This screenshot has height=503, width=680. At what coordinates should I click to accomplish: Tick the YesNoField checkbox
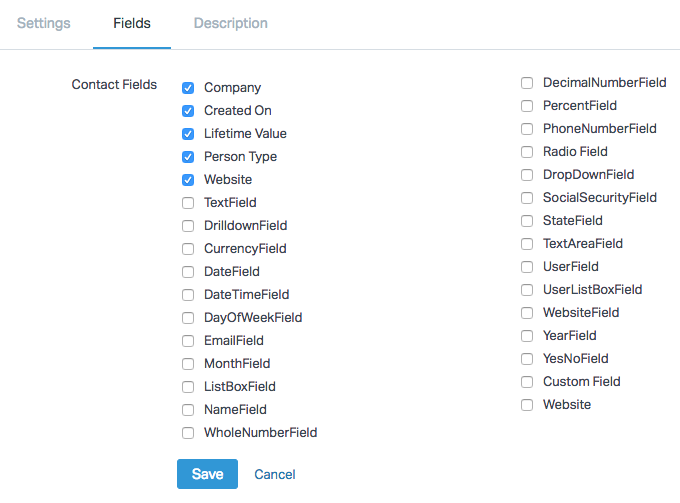527,359
